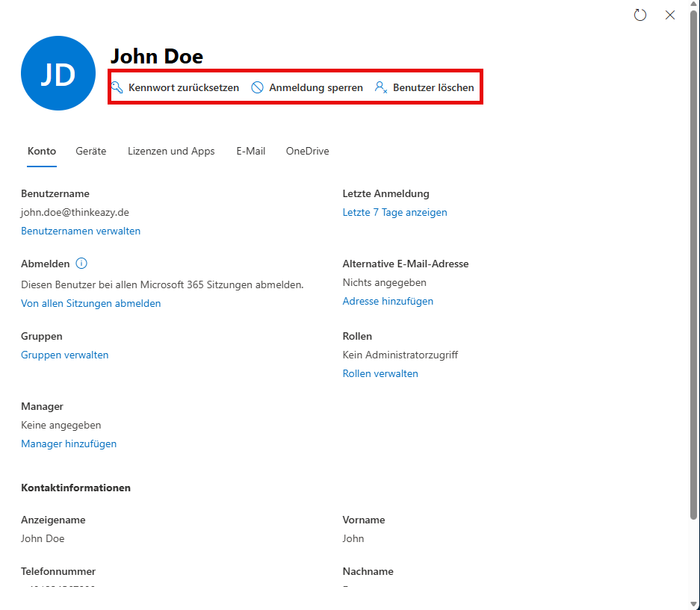Close the John Doe user panel
This screenshot has height=610, width=700.
click(x=670, y=15)
